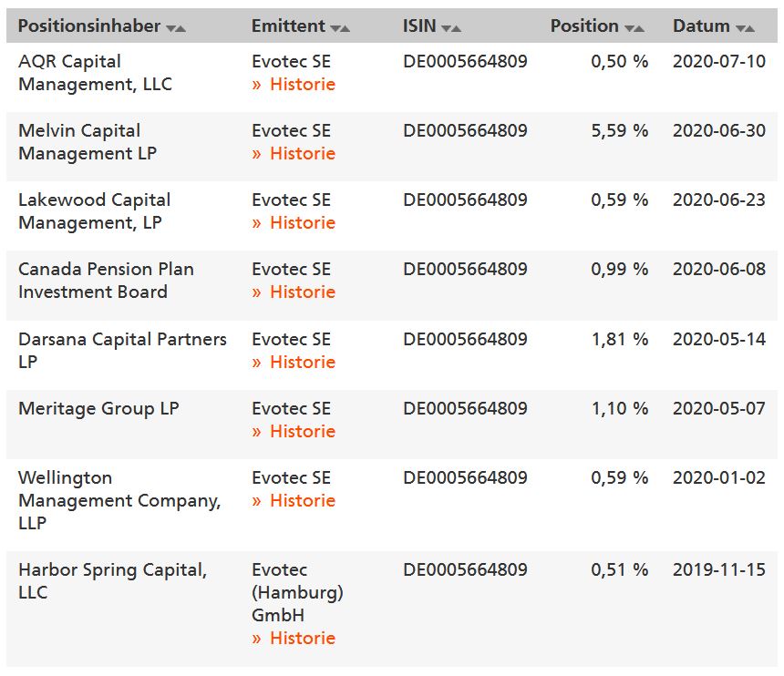Click sort arrows next to Positionsinhaber header
This screenshot has height=676, width=784.
pyautogui.click(x=176, y=28)
